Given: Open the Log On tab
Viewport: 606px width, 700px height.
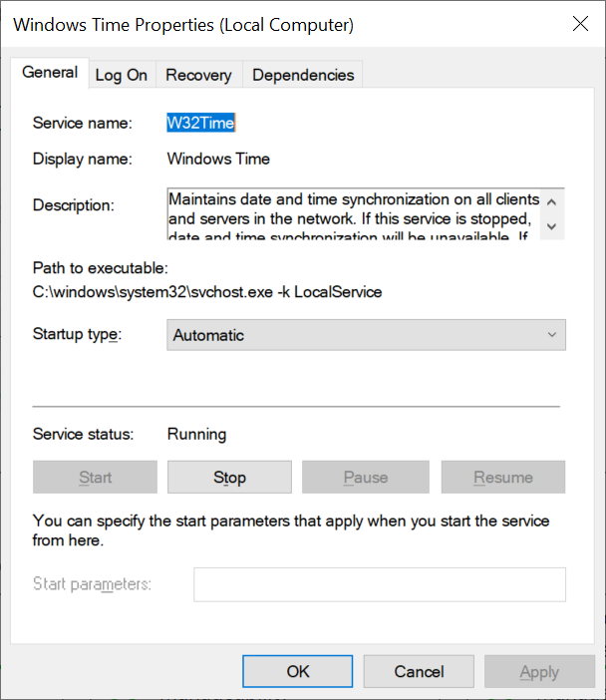Looking at the screenshot, I should [122, 75].
